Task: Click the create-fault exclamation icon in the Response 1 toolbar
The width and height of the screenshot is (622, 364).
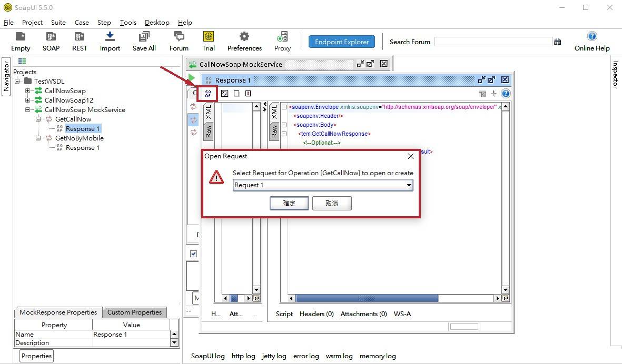Action: (x=248, y=94)
